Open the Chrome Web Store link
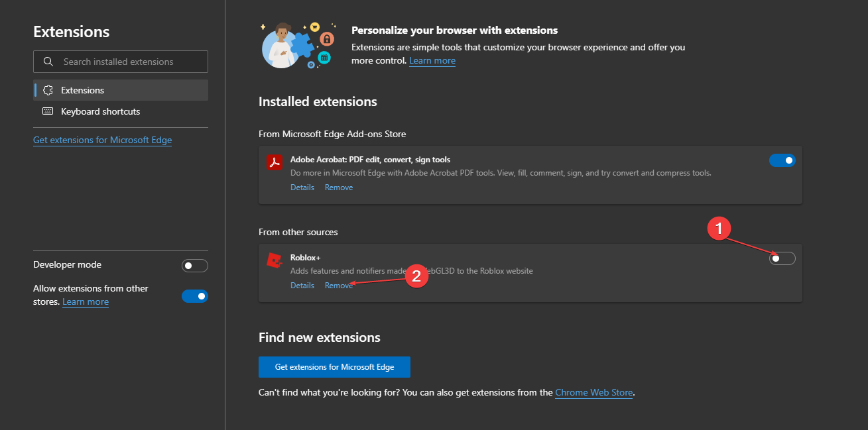 coord(594,392)
